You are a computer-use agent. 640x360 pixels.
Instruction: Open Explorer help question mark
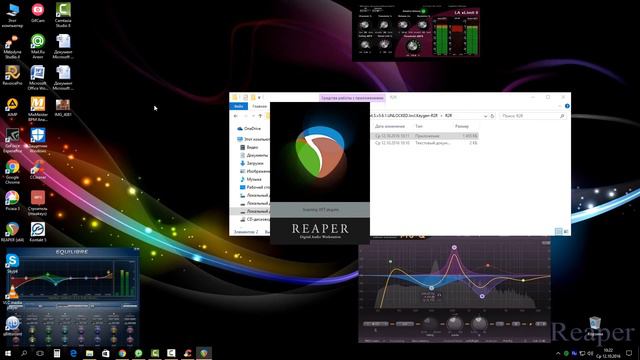coord(567,106)
